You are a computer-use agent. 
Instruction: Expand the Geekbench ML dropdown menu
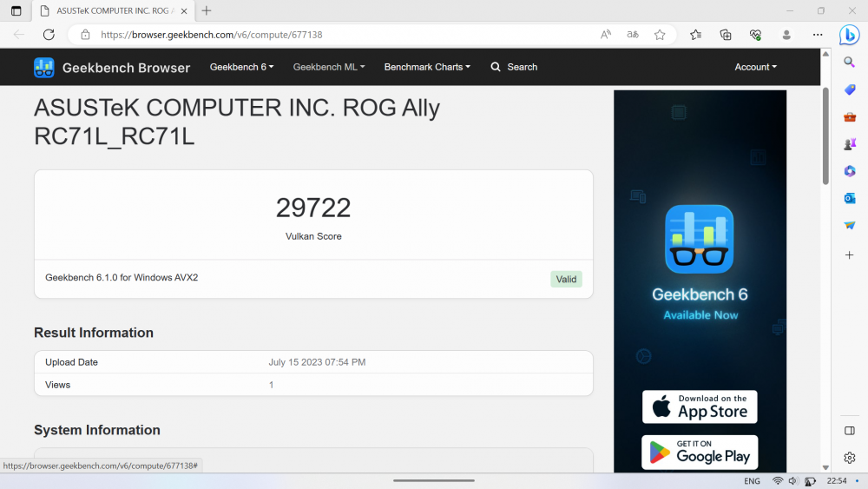[x=329, y=67]
